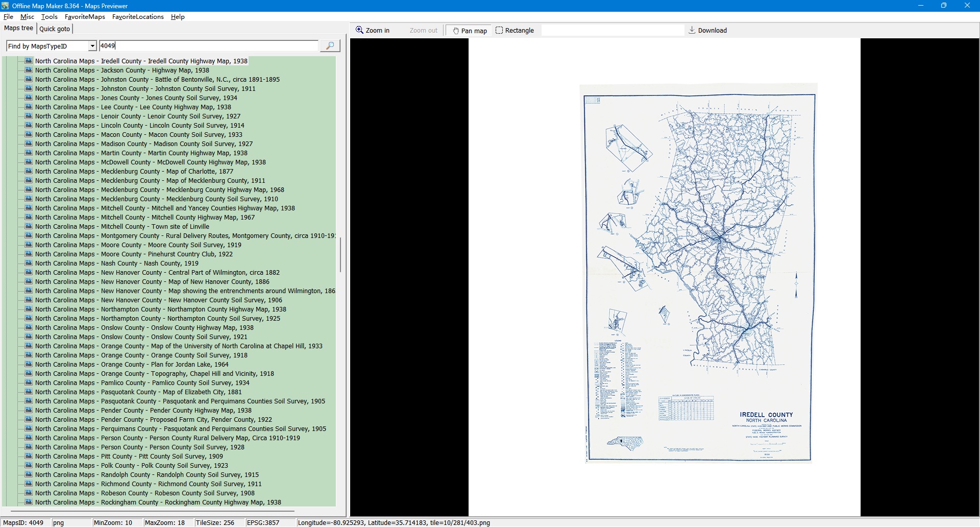980x527 pixels.
Task: Focus the search field containing 4049
Action: tap(208, 46)
